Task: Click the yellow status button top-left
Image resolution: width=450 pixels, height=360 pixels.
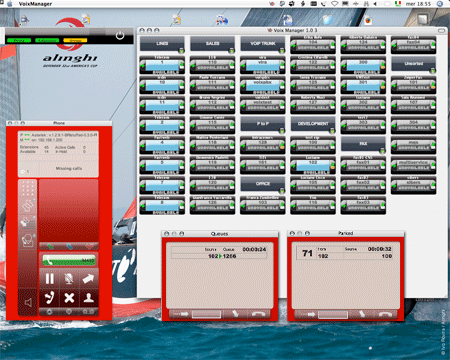Action: 75,40
